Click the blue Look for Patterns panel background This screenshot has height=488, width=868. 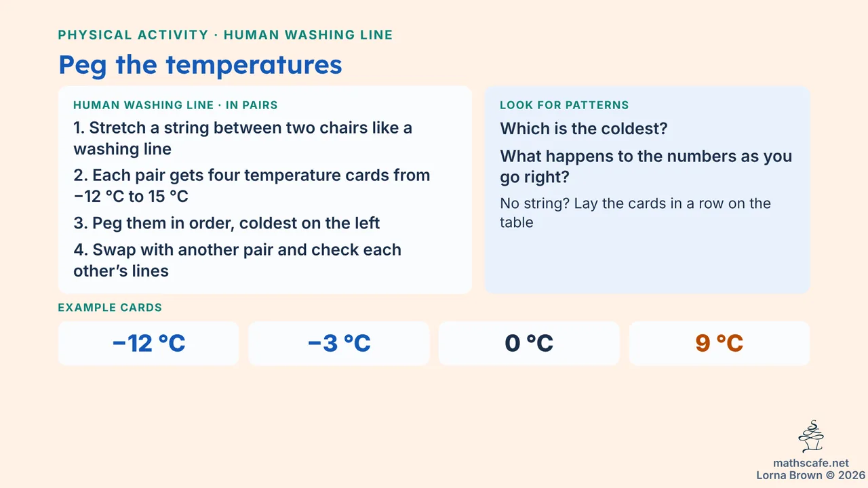point(647,264)
